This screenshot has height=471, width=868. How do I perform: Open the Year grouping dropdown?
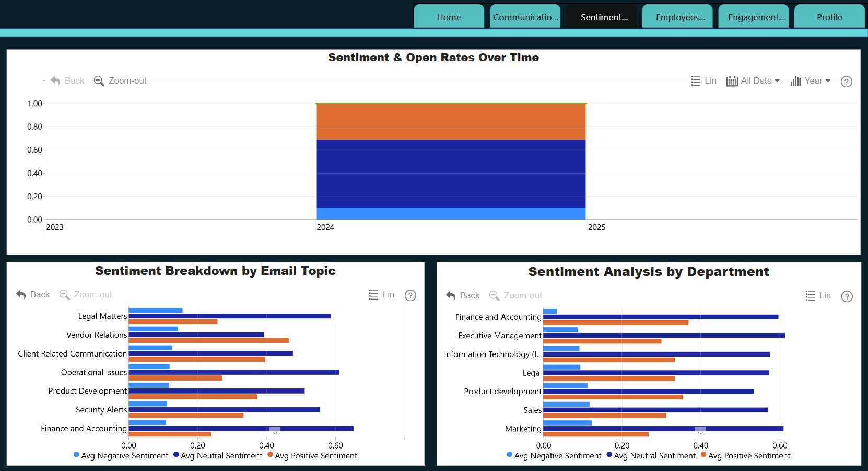pos(811,81)
